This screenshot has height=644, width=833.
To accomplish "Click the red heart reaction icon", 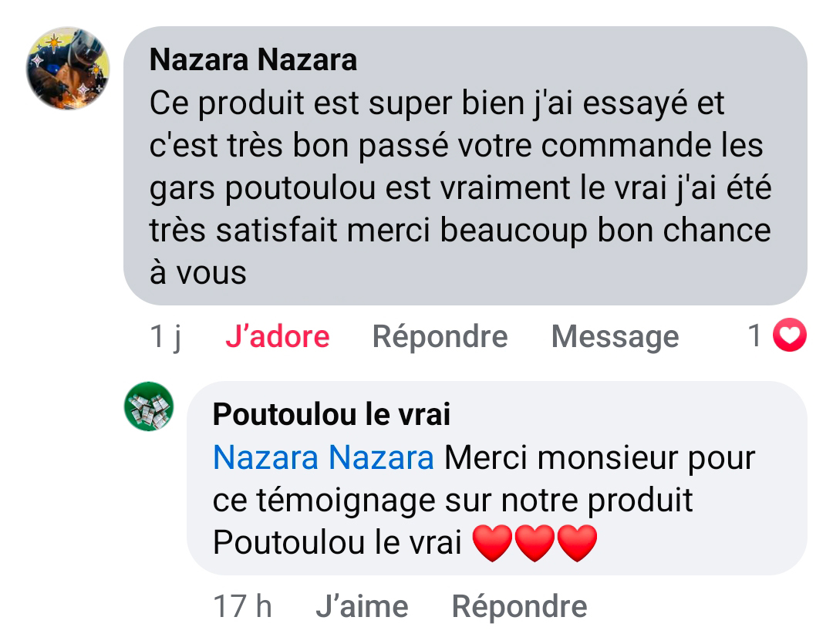I will (789, 335).
